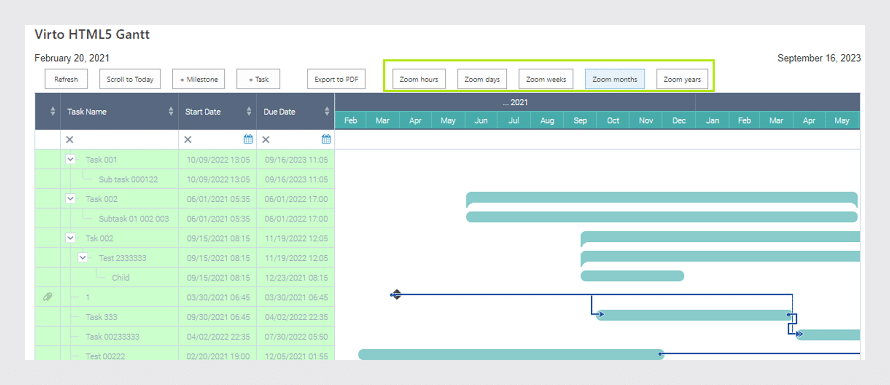
Task: Collapse Task 002 row
Action: pos(71,199)
